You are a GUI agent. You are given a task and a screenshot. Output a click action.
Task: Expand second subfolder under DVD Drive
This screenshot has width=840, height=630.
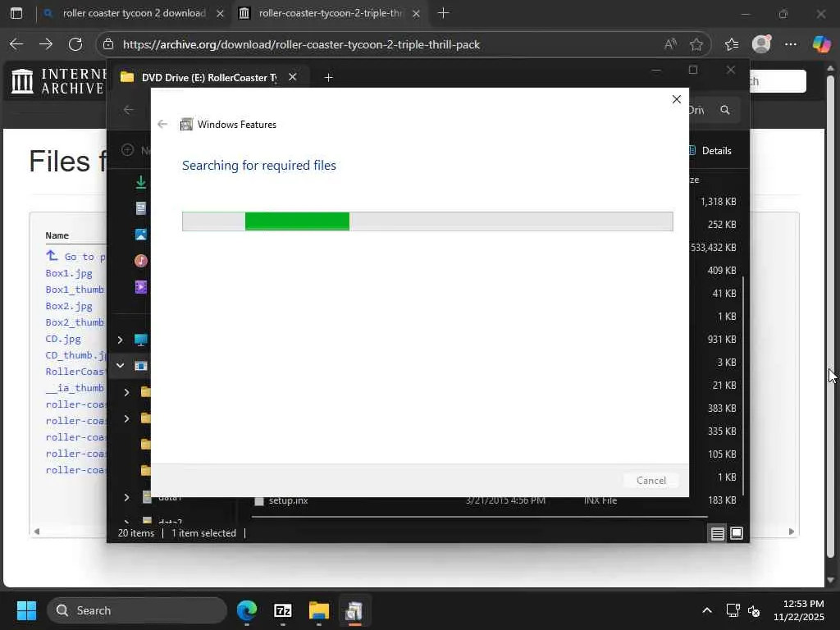tap(126, 418)
